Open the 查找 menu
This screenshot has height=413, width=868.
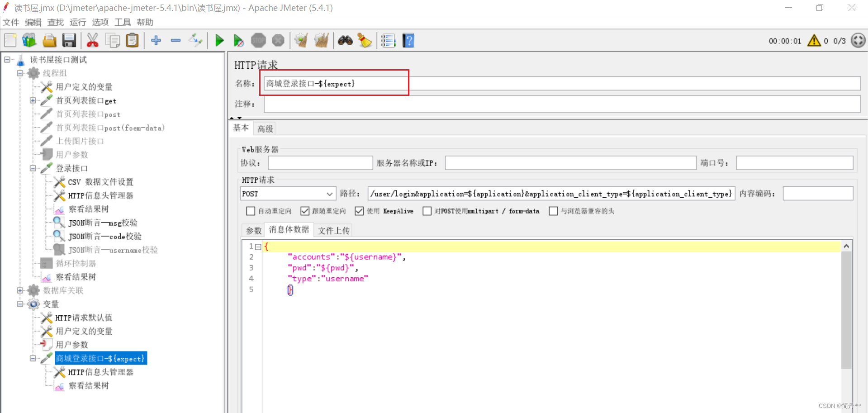tap(56, 22)
